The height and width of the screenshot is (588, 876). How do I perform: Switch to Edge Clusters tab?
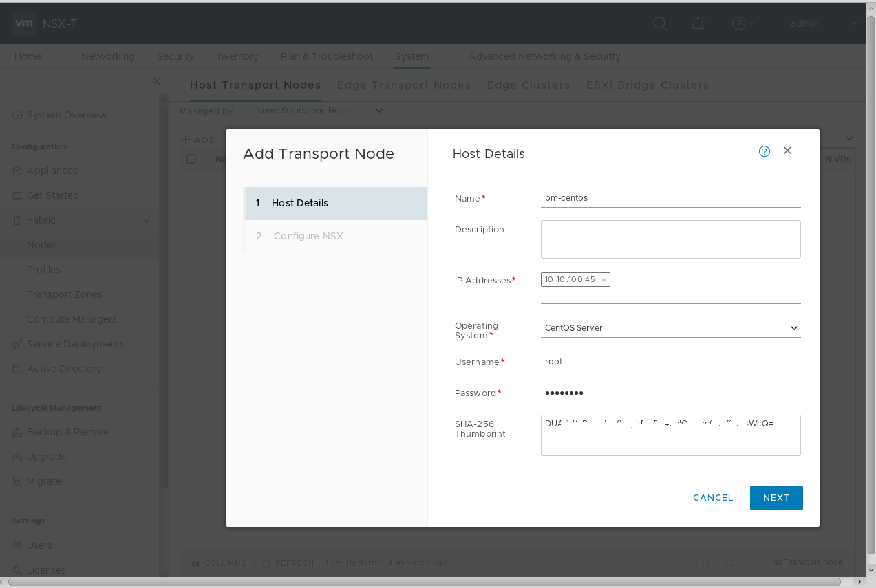528,85
